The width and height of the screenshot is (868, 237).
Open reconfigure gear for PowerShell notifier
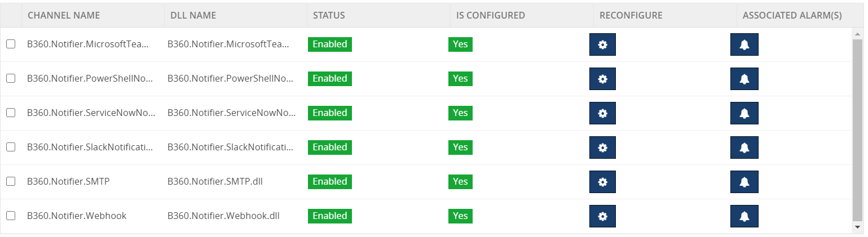point(602,79)
